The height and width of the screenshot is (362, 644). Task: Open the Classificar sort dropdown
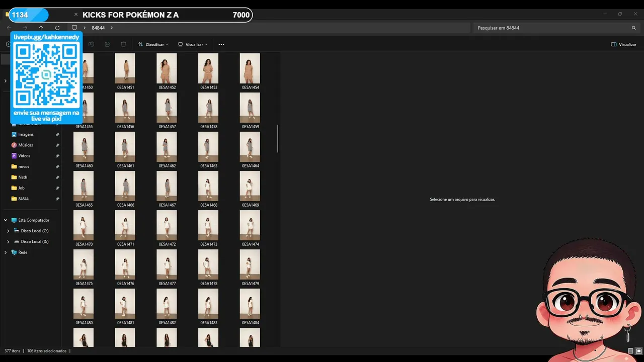click(153, 44)
